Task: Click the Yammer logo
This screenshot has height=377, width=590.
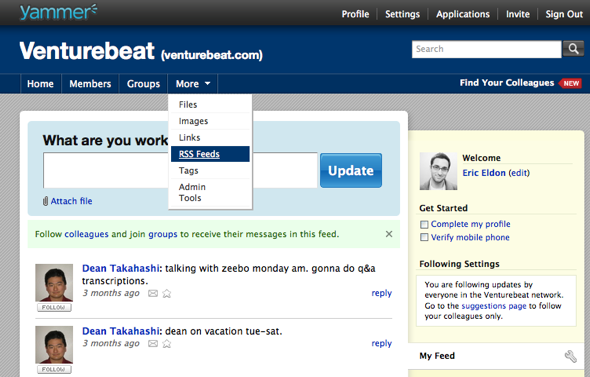Action: click(x=58, y=12)
